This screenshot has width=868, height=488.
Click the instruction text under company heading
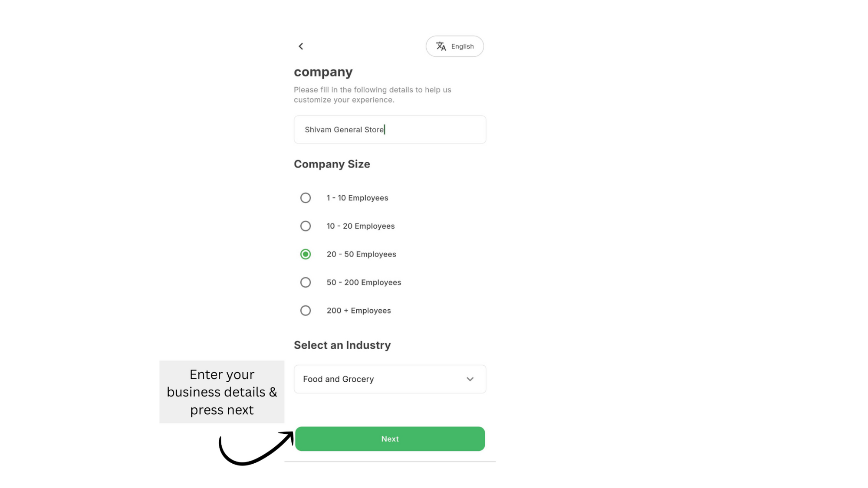pos(372,95)
